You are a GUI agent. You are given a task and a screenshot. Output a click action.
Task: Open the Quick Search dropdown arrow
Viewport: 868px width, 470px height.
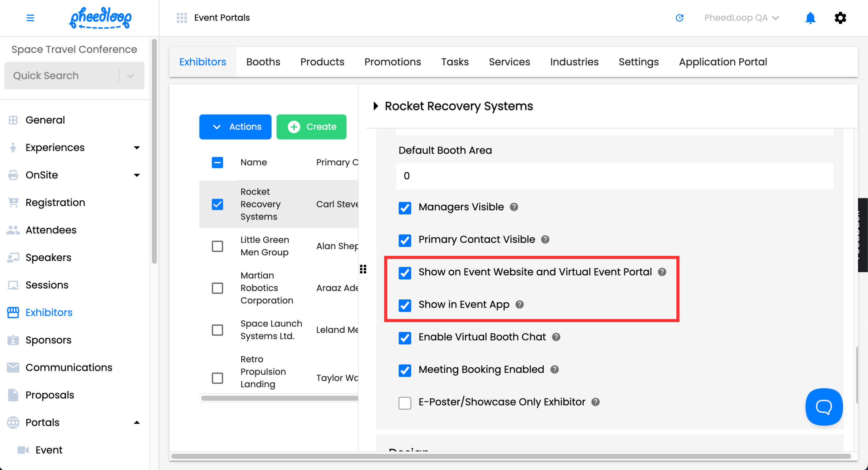click(131, 76)
